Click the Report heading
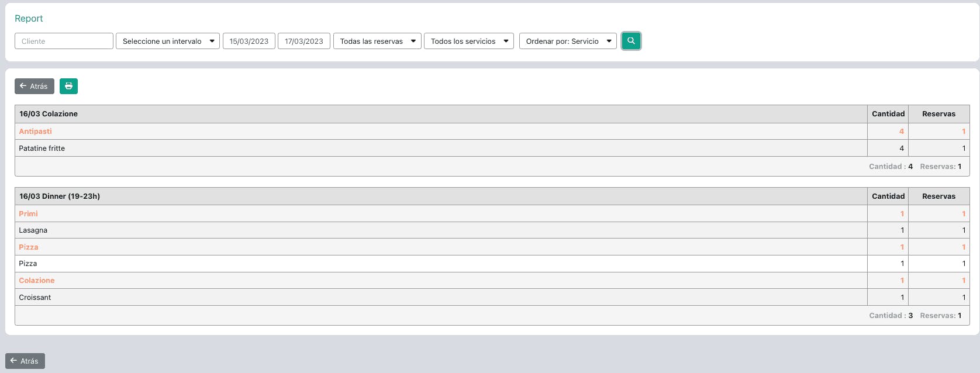This screenshot has width=980, height=373. point(29,18)
